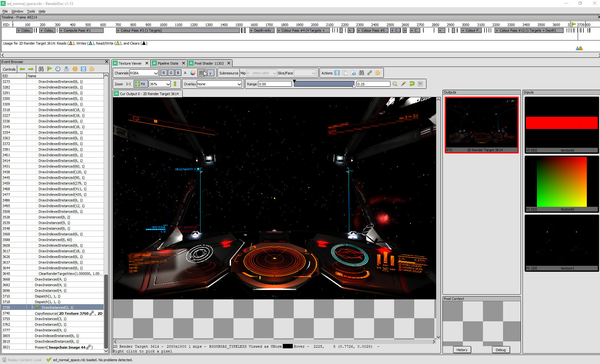
Task: Close the Texture Viewer tab
Action: [147, 63]
